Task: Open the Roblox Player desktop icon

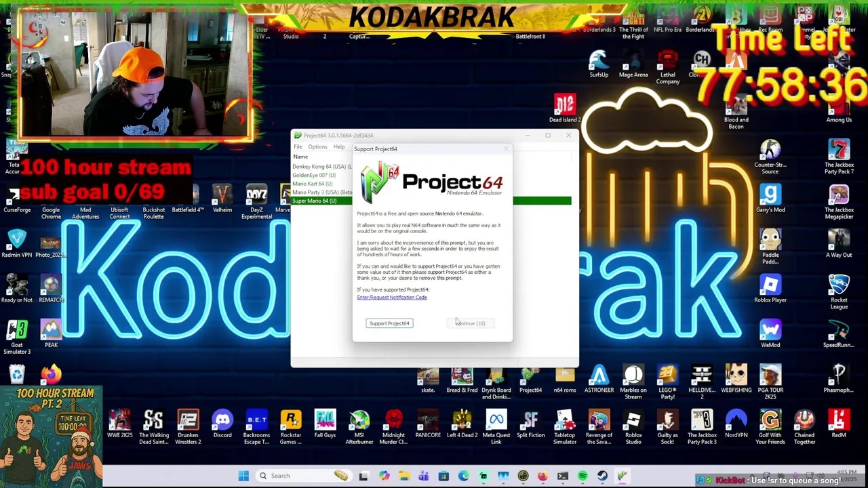Action: (x=770, y=289)
